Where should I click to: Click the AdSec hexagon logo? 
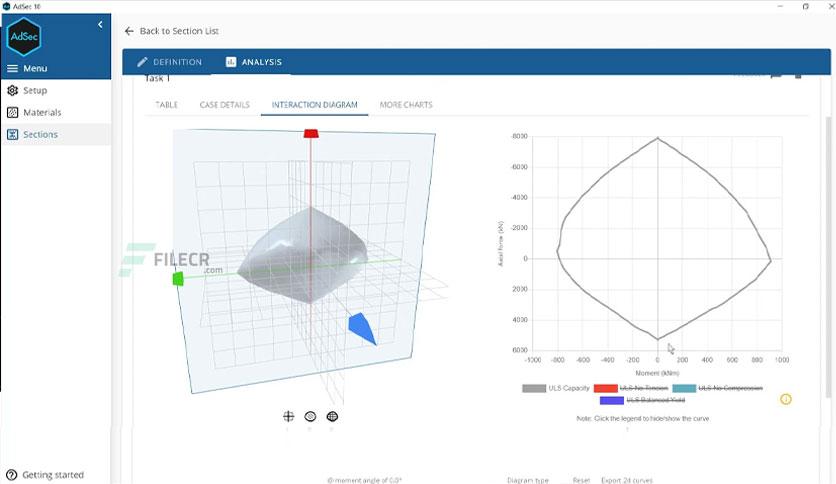[x=24, y=37]
